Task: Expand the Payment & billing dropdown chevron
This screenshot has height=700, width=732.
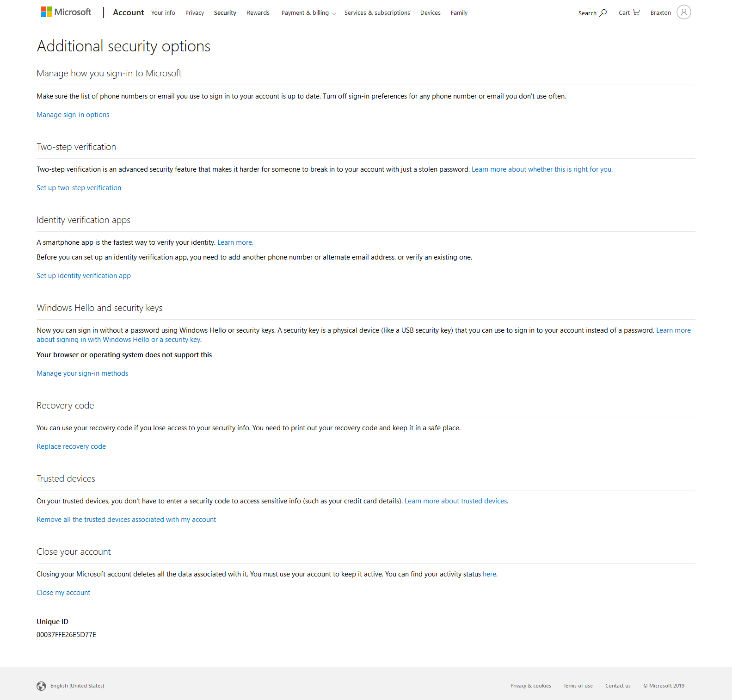Action: [x=334, y=13]
